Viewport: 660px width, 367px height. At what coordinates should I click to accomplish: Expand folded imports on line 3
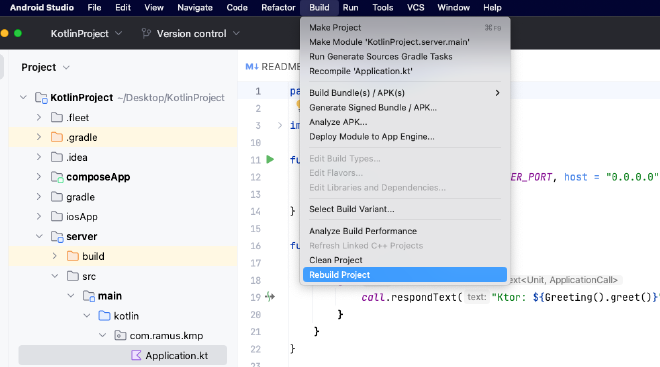(279, 125)
